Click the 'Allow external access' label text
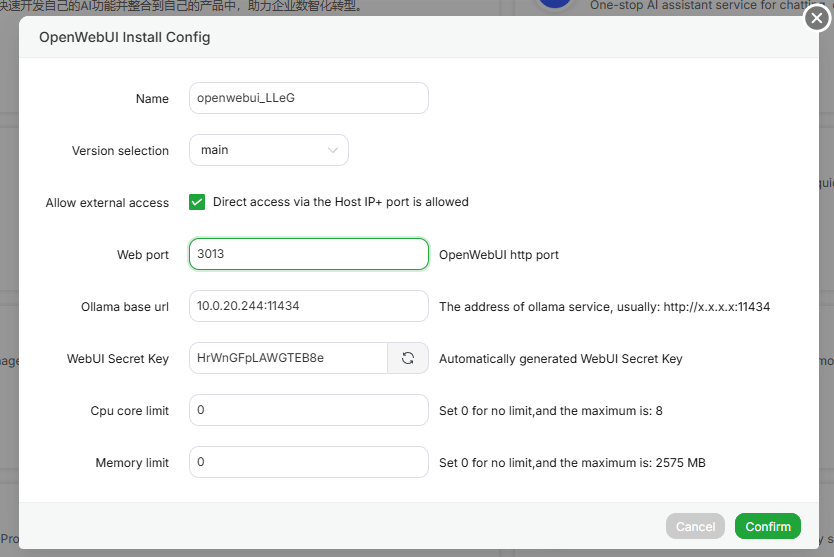This screenshot has width=834, height=557. point(107,203)
